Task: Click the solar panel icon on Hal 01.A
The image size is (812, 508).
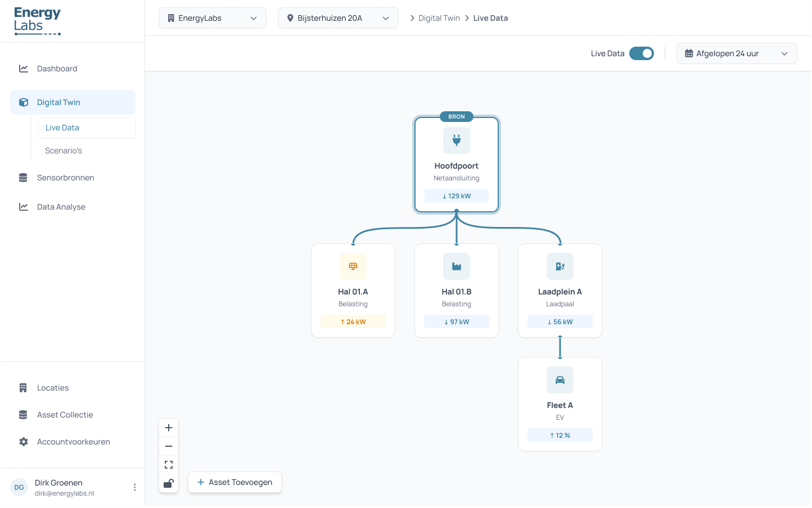Action: 353,266
